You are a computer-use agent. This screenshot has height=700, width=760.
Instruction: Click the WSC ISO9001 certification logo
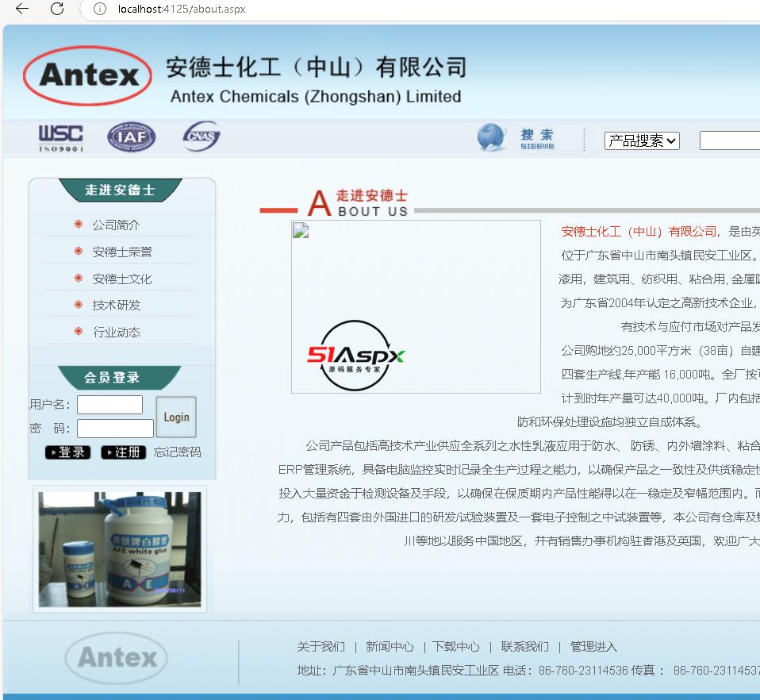[61, 137]
